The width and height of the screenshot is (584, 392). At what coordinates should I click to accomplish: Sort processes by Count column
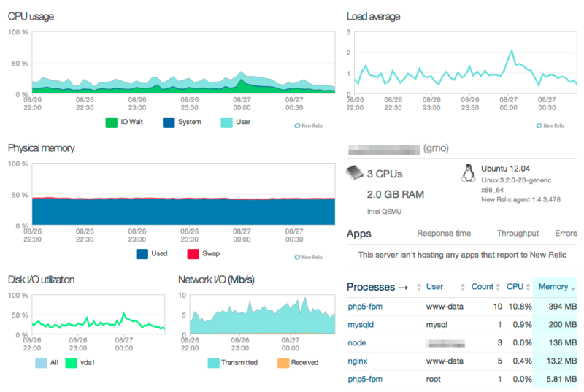[482, 287]
